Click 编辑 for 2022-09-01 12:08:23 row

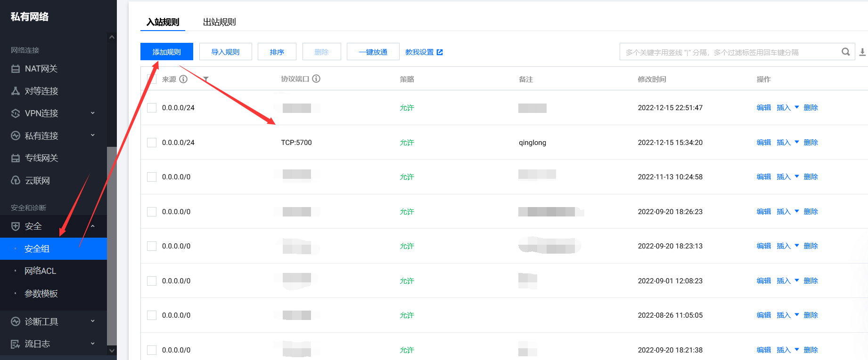coord(764,281)
